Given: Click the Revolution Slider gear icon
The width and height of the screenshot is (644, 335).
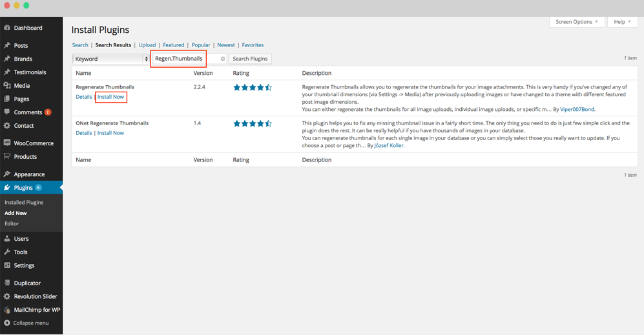Looking at the screenshot, I should tap(7, 296).
